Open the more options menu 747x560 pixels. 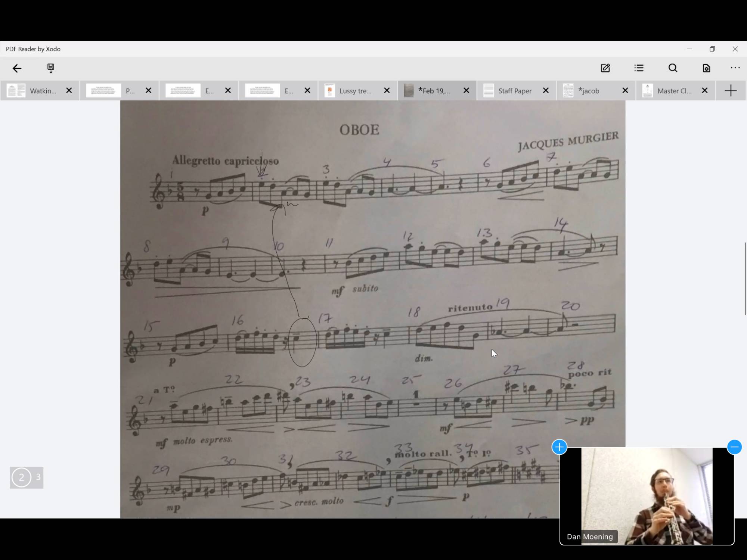(x=735, y=68)
